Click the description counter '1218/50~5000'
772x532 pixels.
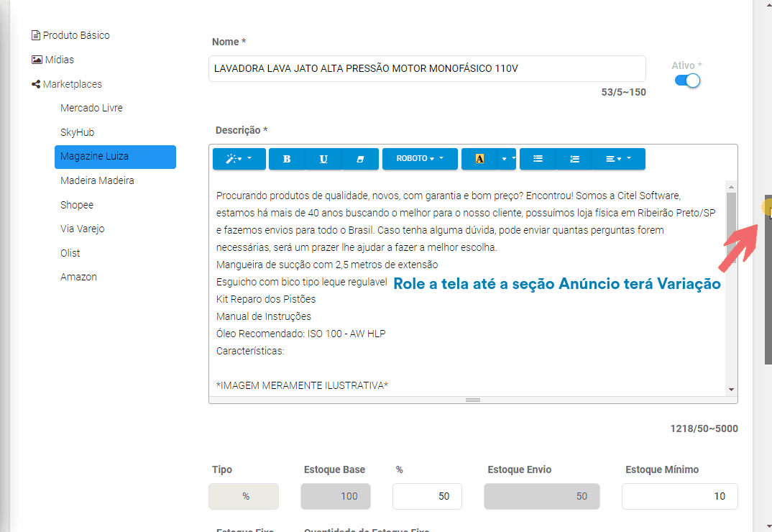704,428
